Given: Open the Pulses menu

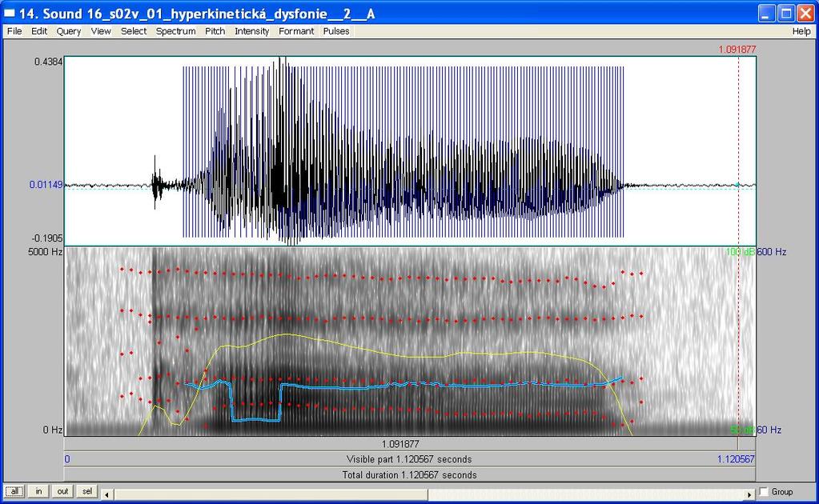Looking at the screenshot, I should 336,31.
